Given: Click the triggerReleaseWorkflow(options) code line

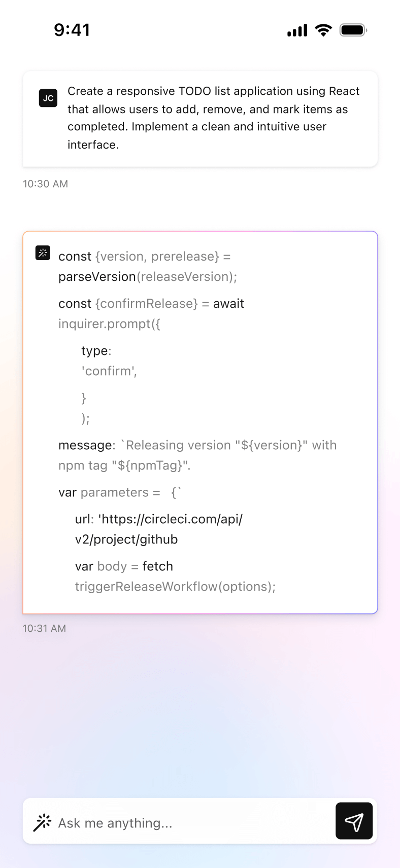Looking at the screenshot, I should [x=175, y=587].
